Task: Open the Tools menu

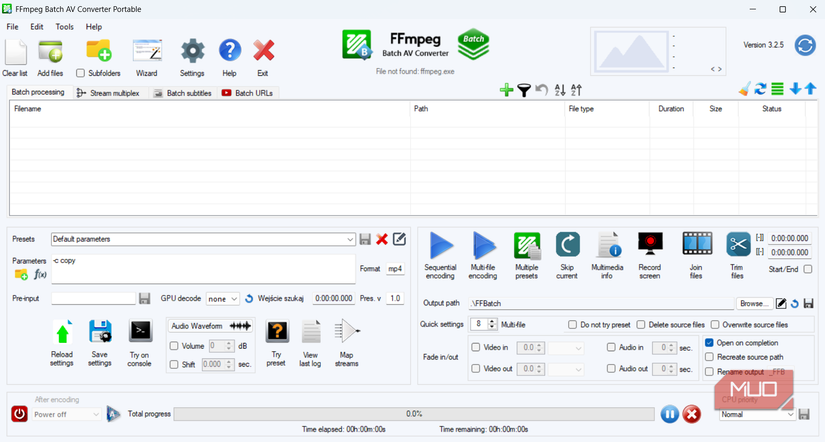Action: pos(64,27)
